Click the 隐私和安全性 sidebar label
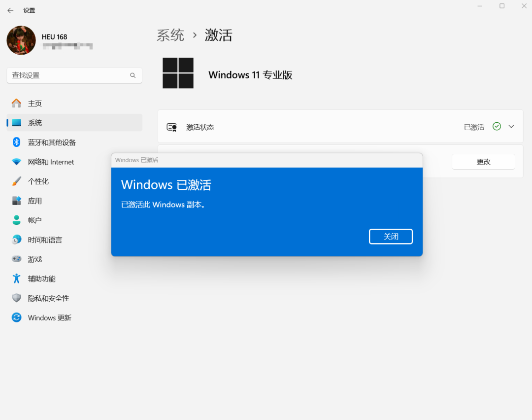Image resolution: width=532 pixels, height=420 pixels. coord(48,298)
